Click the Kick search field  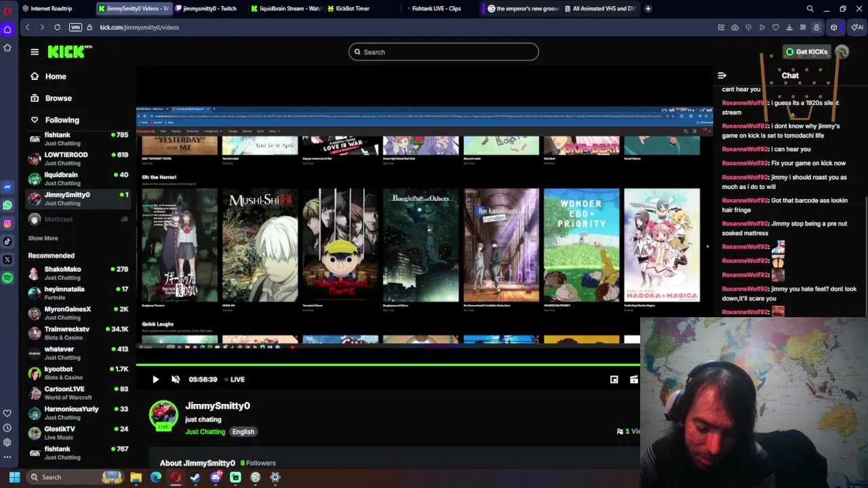(x=443, y=52)
